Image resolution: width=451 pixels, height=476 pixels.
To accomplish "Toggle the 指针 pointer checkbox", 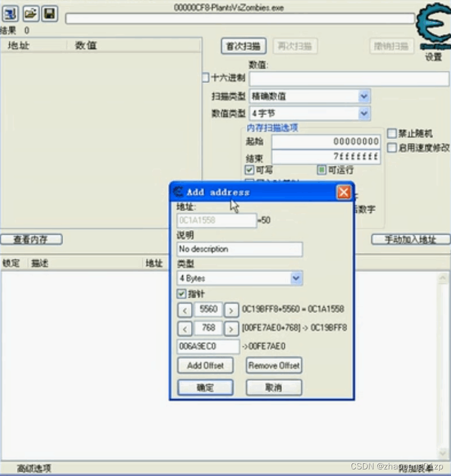I will (x=181, y=294).
